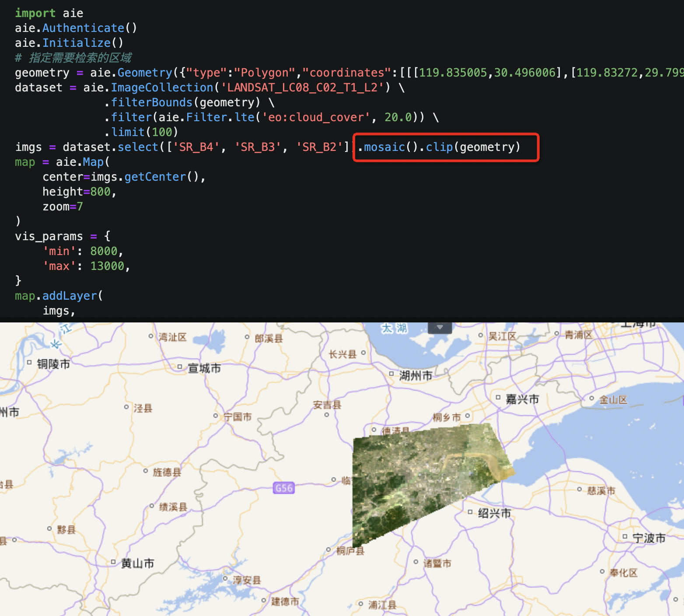Screen dimensions: 684x616
Task: Click the height value 800 in code
Action: [x=100, y=192]
